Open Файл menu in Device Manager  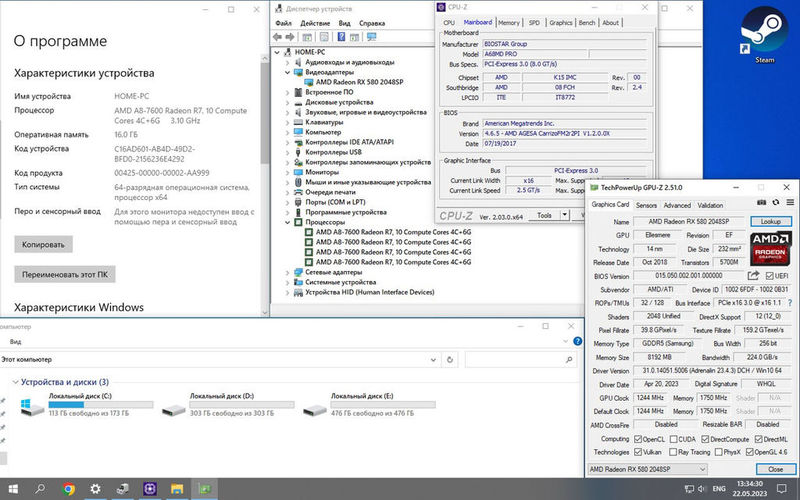[284, 23]
